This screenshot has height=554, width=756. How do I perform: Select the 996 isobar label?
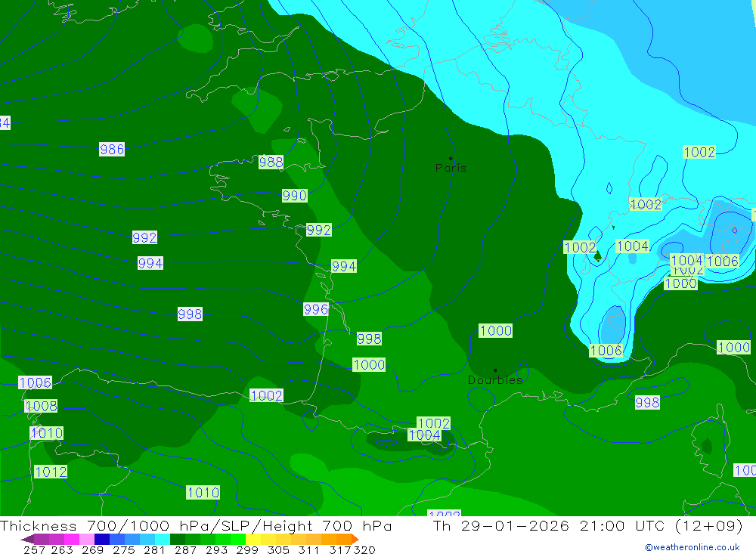316,309
